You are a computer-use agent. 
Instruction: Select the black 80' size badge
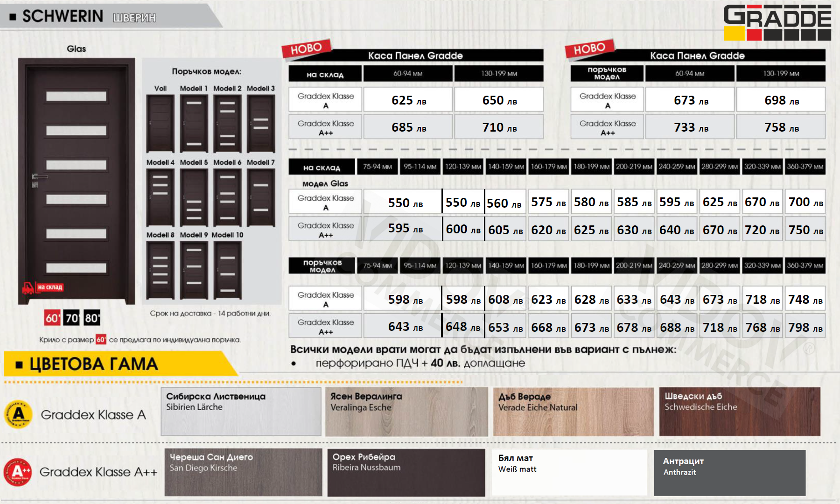pyautogui.click(x=91, y=318)
